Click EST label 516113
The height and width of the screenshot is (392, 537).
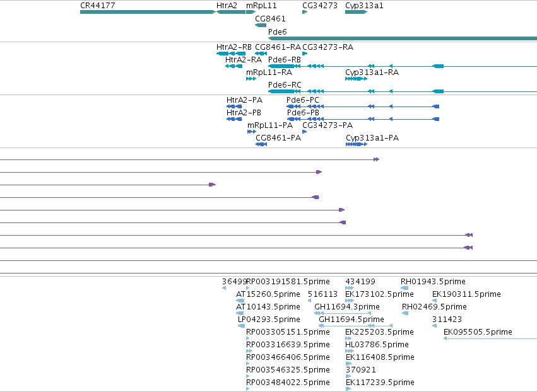(322, 294)
